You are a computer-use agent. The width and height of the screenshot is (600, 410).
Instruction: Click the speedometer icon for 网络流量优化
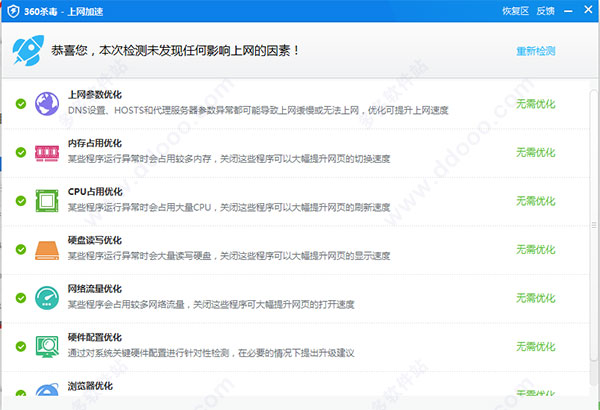47,298
